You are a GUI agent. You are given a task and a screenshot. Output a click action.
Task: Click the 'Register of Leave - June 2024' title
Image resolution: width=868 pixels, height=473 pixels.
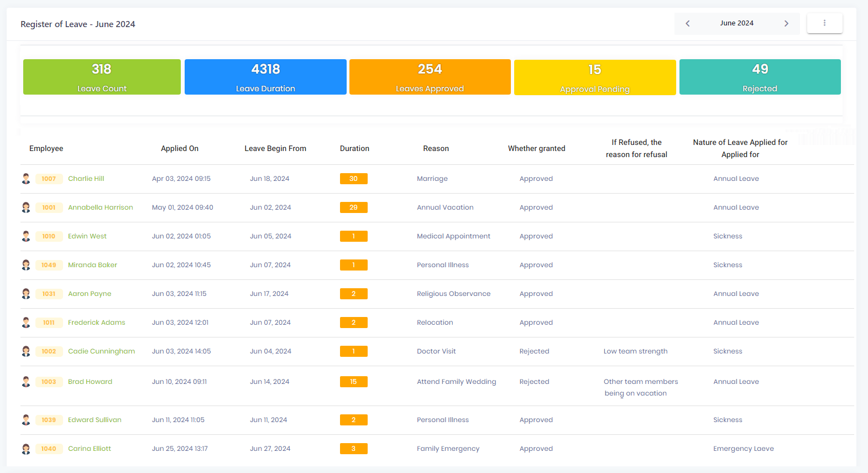pos(78,24)
